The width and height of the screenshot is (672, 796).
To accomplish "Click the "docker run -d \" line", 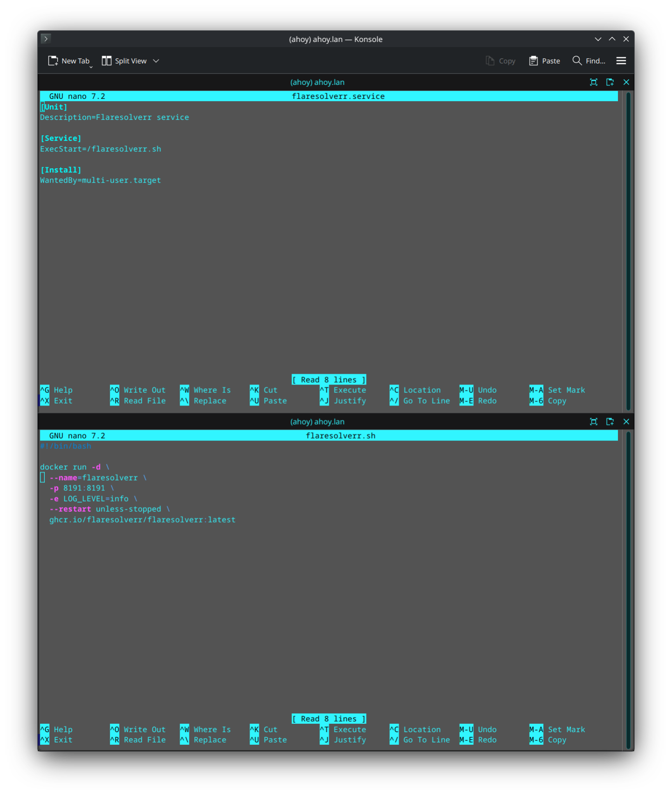I will [x=75, y=467].
